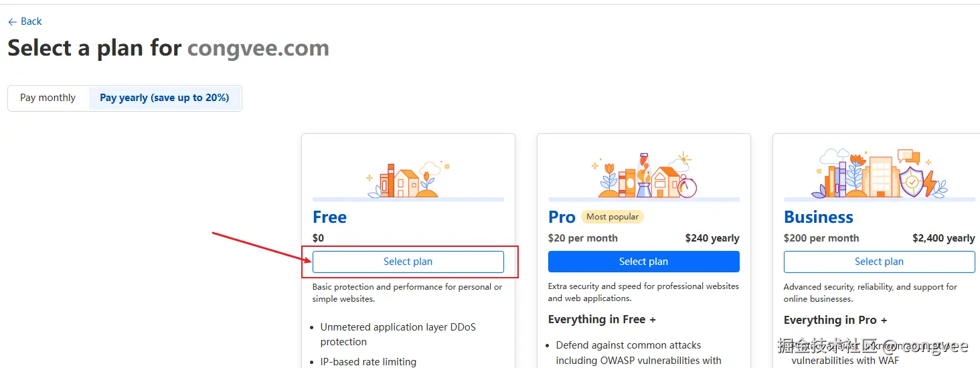Click the Business plan heading
This screenshot has width=980, height=368.
(x=818, y=217)
